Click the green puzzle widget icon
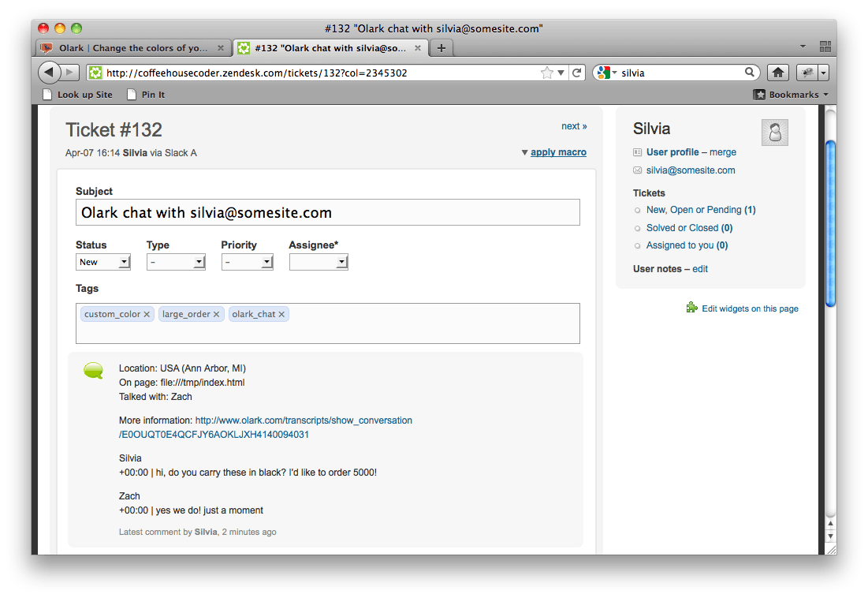Screen dimensions: 868x598 pos(691,308)
